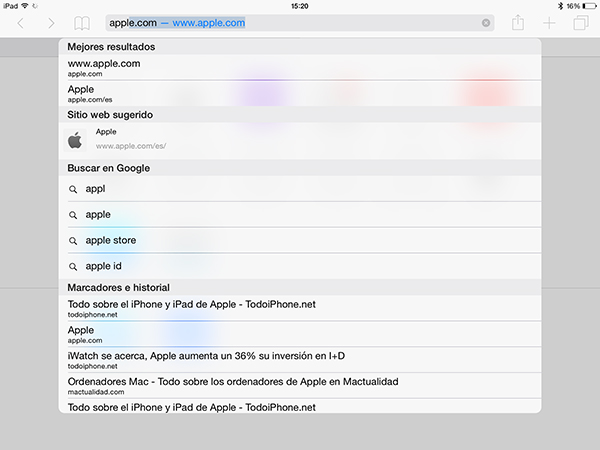The width and height of the screenshot is (600, 450).
Task: Click the address bar field
Action: (x=300, y=23)
